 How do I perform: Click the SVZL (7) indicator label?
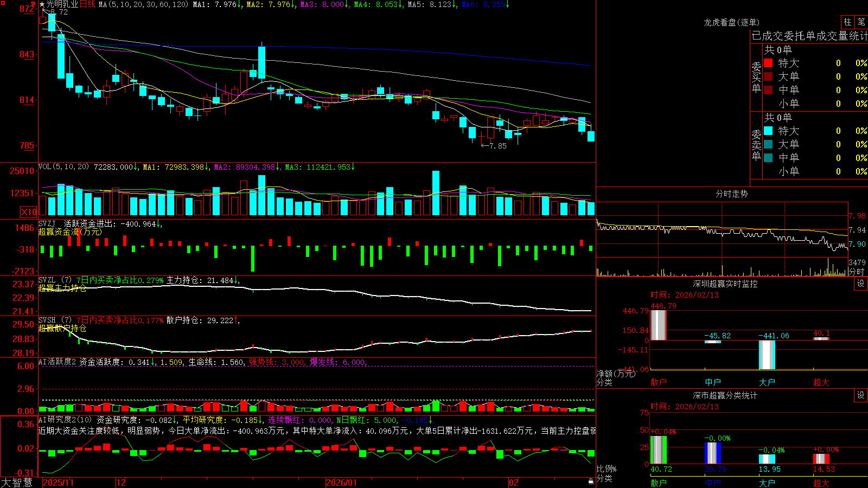coord(55,280)
